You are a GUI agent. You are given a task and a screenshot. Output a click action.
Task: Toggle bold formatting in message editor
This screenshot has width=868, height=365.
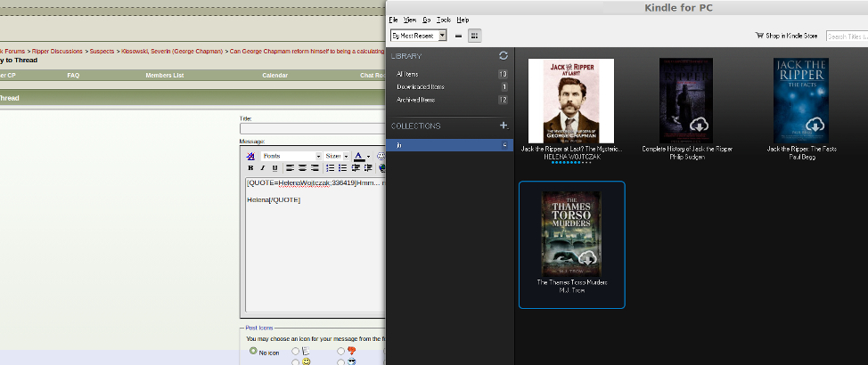[250, 167]
